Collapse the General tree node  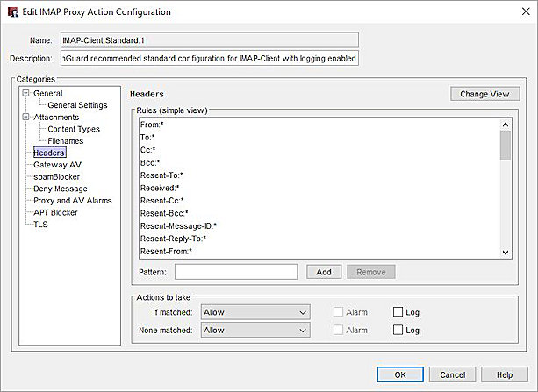26,93
